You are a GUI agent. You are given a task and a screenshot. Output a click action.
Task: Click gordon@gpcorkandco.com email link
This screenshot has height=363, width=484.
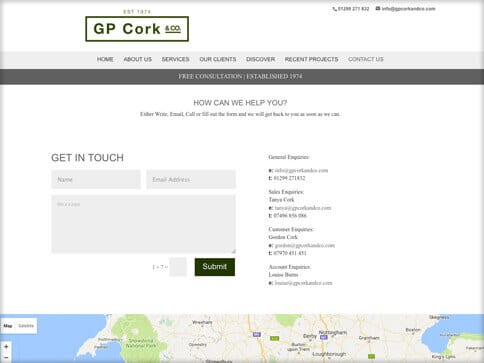305,245
